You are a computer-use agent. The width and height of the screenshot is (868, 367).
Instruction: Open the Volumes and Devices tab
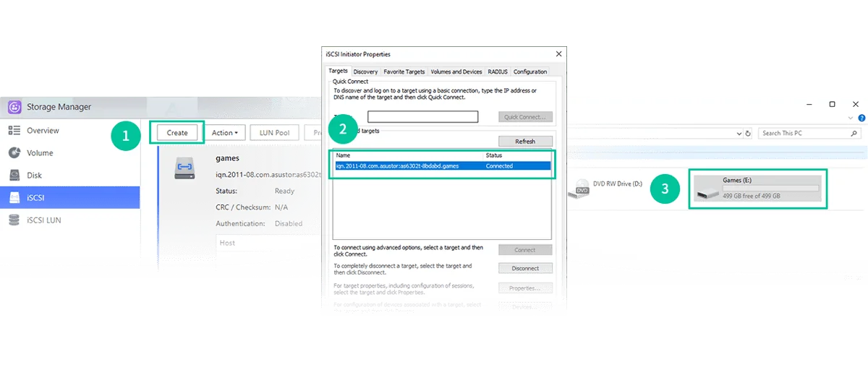(x=456, y=72)
